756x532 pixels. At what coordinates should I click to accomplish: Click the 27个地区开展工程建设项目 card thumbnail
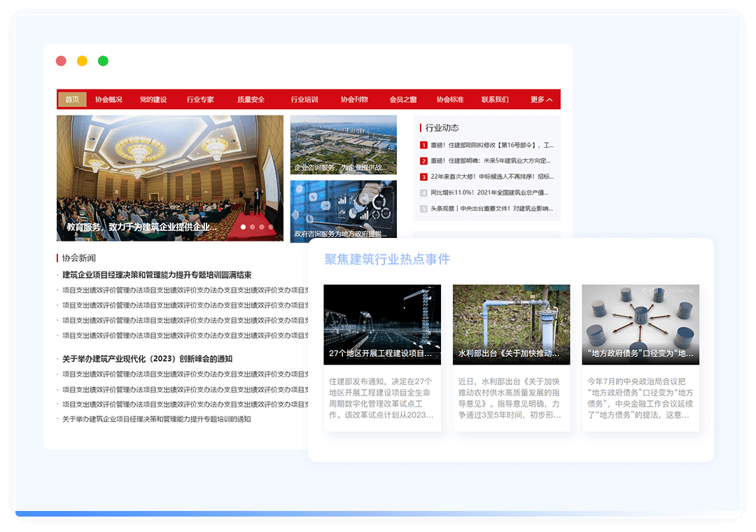click(382, 324)
